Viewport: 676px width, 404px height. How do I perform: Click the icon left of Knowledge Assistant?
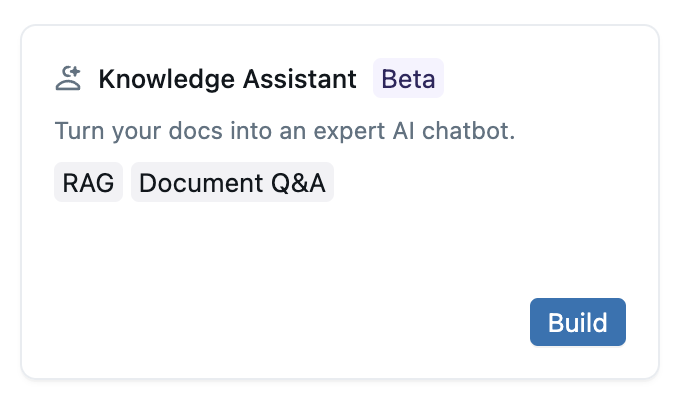click(68, 79)
